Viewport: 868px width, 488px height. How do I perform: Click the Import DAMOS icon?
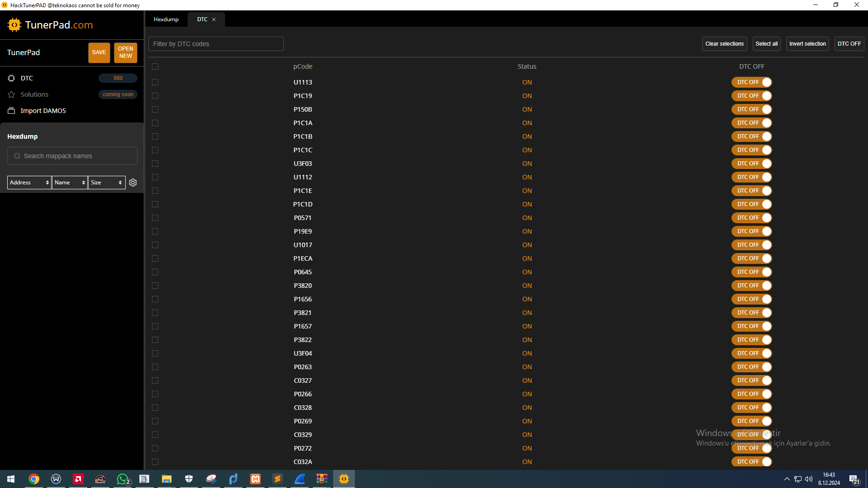[11, 111]
